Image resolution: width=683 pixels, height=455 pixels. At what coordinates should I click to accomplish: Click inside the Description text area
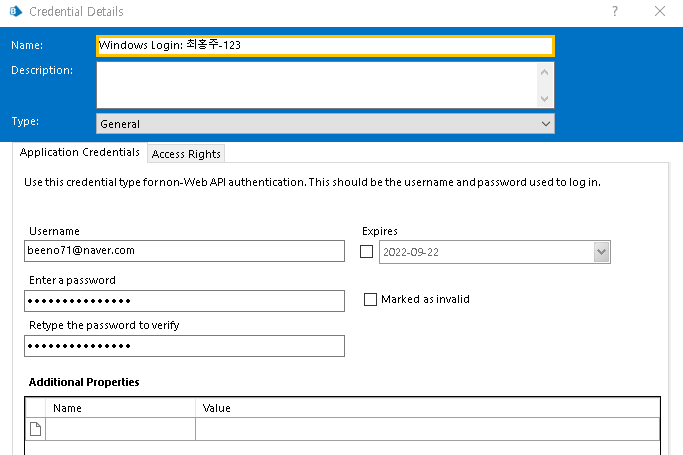pyautogui.click(x=317, y=84)
